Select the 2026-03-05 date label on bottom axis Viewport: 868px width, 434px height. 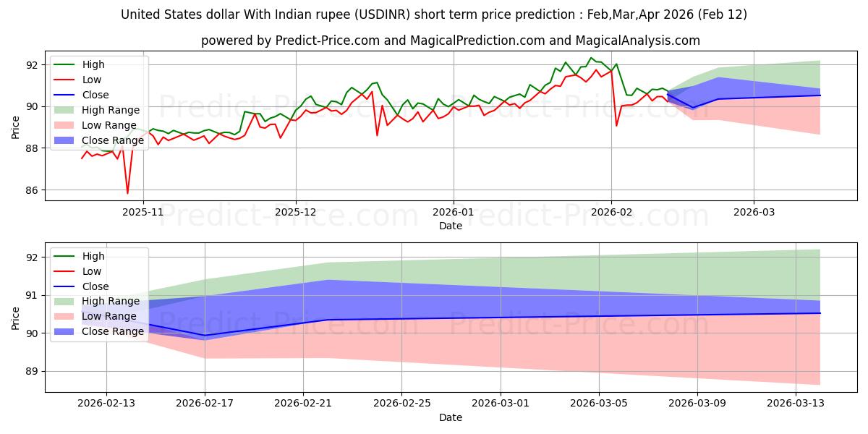[599, 404]
